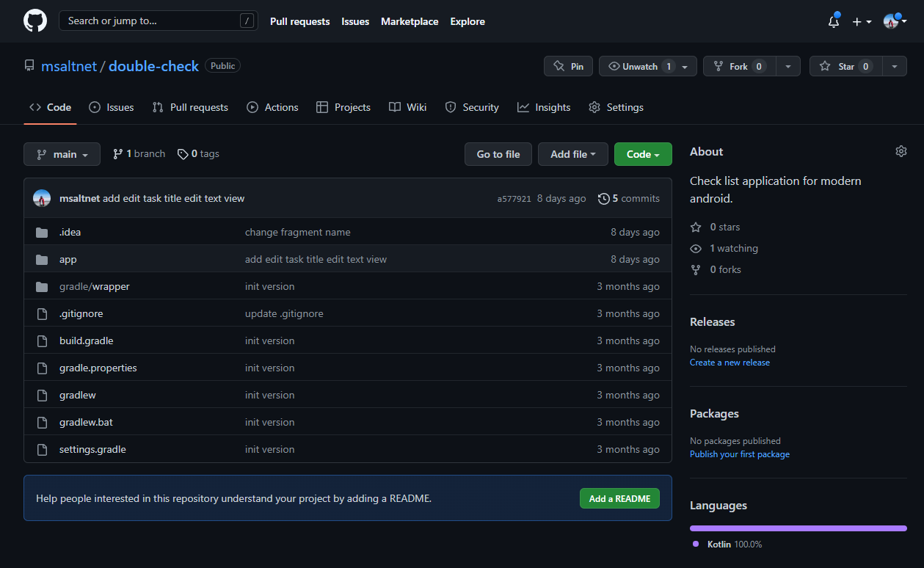Click the .gitignore file icon
Viewport: 924px width, 568px height.
[x=42, y=313]
